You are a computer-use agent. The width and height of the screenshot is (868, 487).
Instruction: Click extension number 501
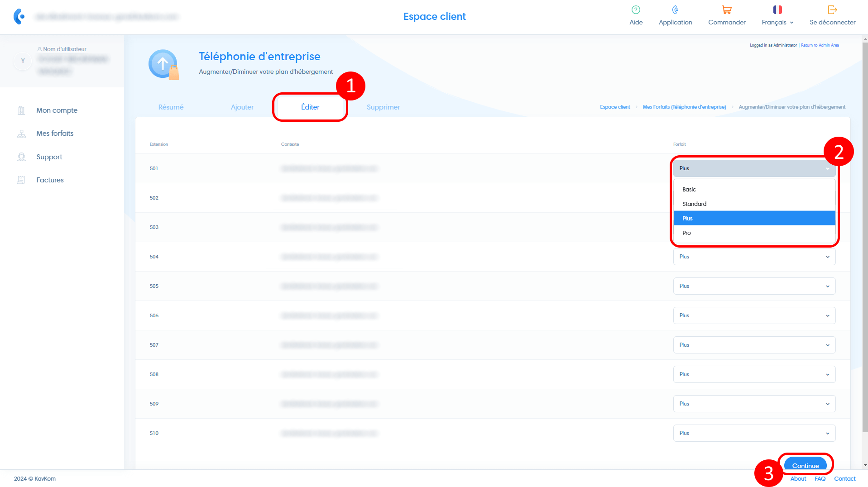pos(154,168)
